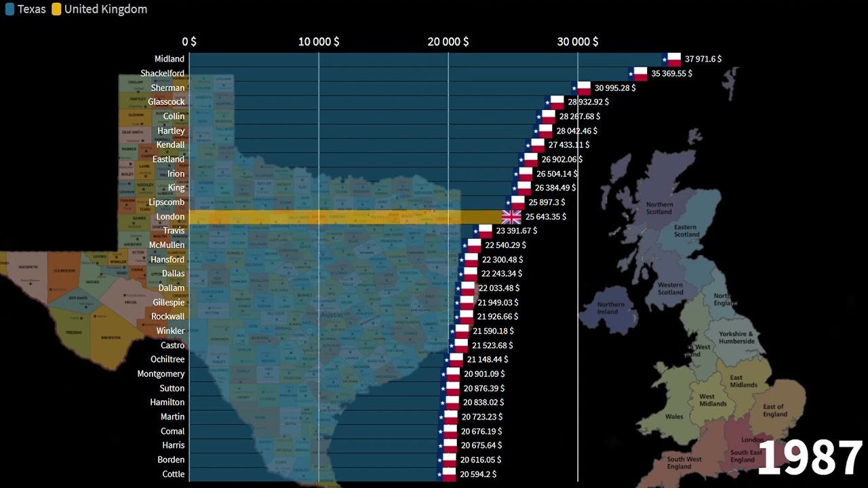Click East of England map region
868x488 pixels.
click(774, 410)
